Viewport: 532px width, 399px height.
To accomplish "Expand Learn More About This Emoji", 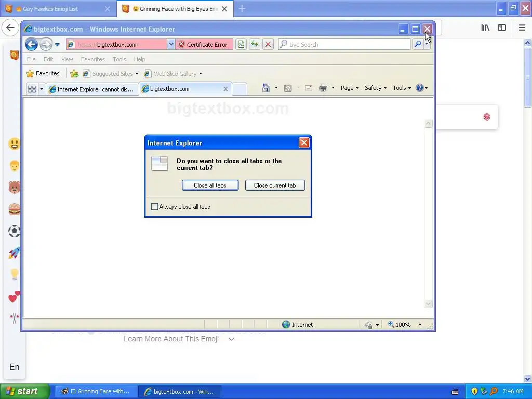I will coord(179,339).
